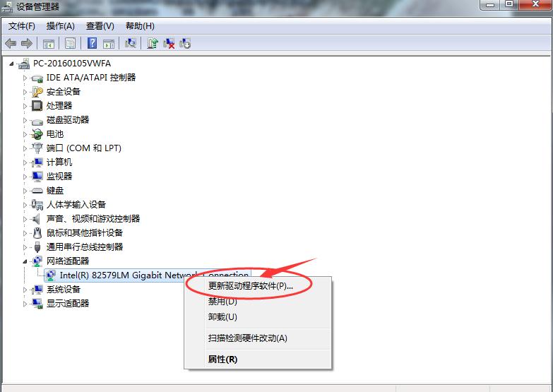The image size is (553, 392).
Task: Select the 声音、视频和游戏控制器 label
Action: [x=93, y=219]
